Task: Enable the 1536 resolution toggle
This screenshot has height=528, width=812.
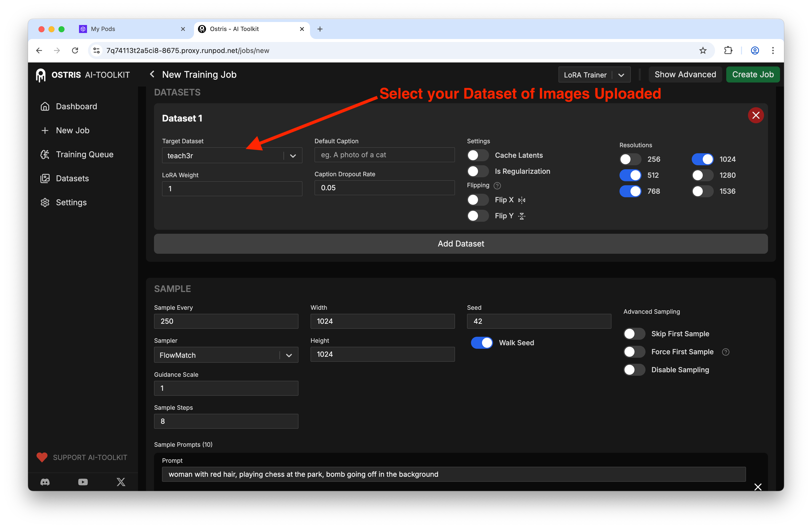Action: coord(702,191)
